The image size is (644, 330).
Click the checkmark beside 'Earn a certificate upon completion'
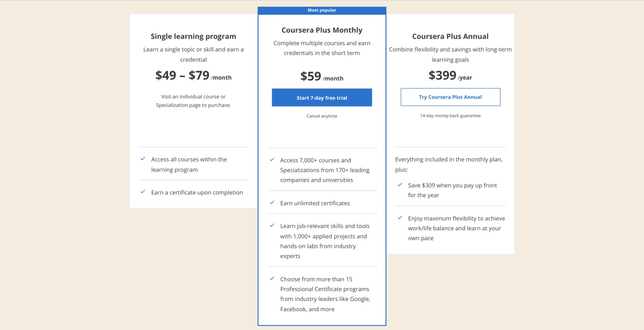143,192
